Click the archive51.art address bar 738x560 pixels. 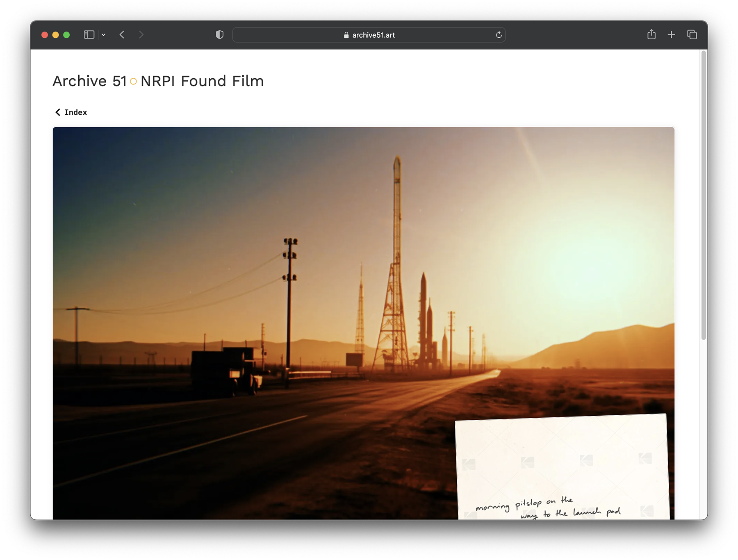pos(369,35)
